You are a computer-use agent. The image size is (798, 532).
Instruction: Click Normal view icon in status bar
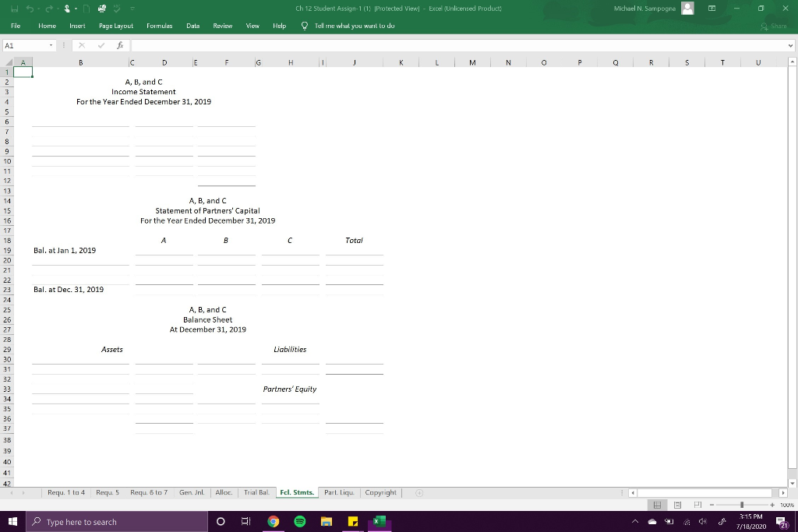[657, 505]
